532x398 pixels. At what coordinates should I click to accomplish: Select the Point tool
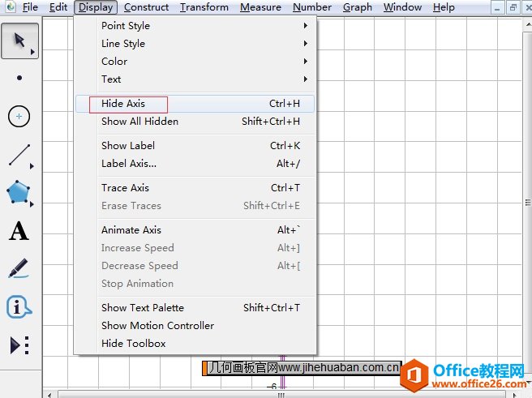19,79
